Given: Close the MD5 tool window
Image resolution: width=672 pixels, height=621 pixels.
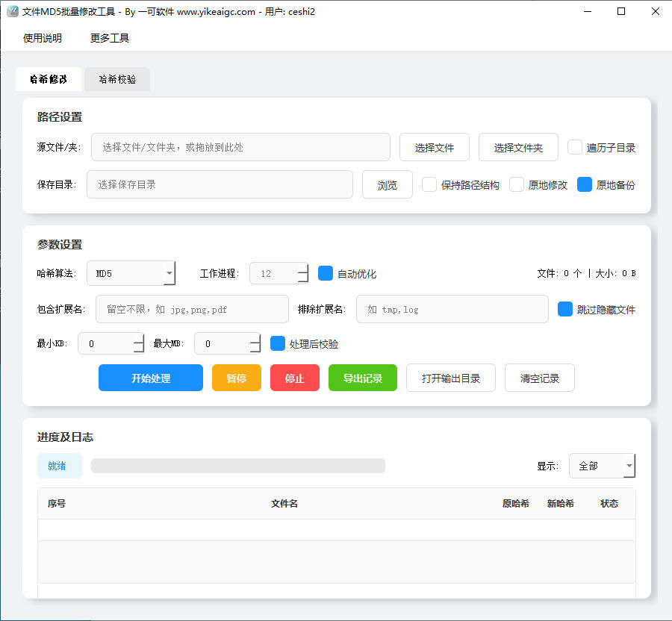Looking at the screenshot, I should pos(656,11).
